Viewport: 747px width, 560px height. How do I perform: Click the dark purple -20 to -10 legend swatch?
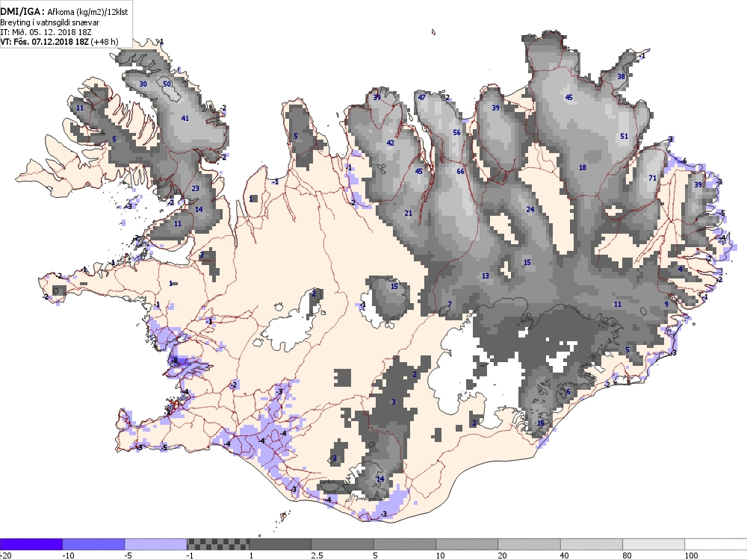coord(31,544)
